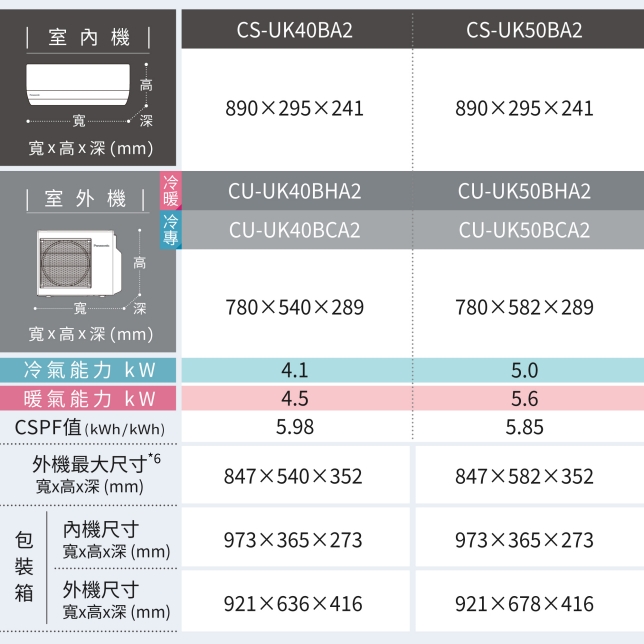Click the outdoor unit compressor image
644x644 pixels.
[75, 263]
